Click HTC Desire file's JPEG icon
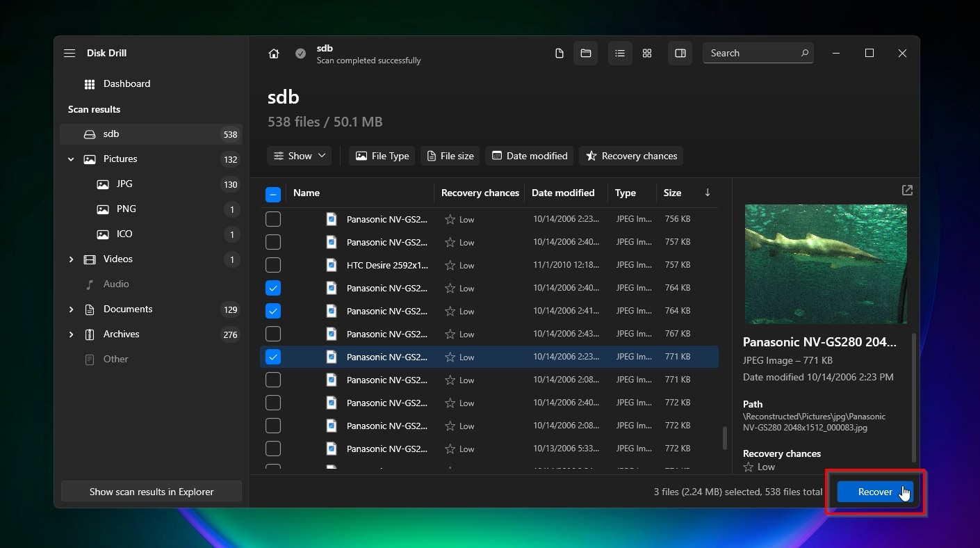This screenshot has width=980, height=548. [x=332, y=265]
